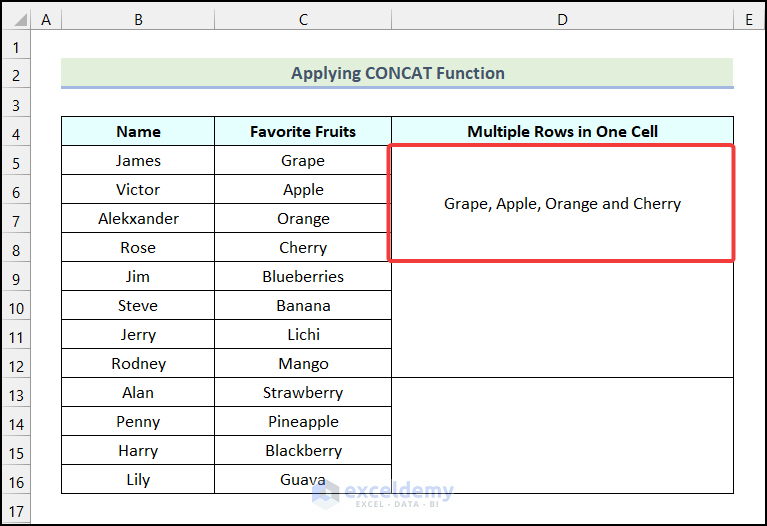Image resolution: width=767 pixels, height=526 pixels.
Task: Select row 17 header
Action: [x=16, y=509]
